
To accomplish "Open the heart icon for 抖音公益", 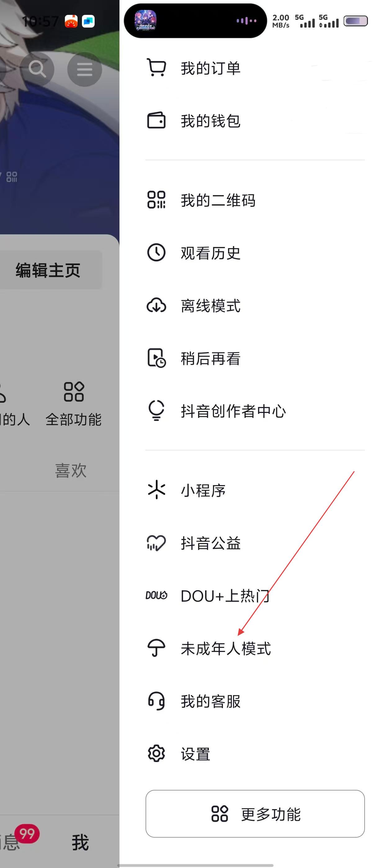I will (x=156, y=543).
